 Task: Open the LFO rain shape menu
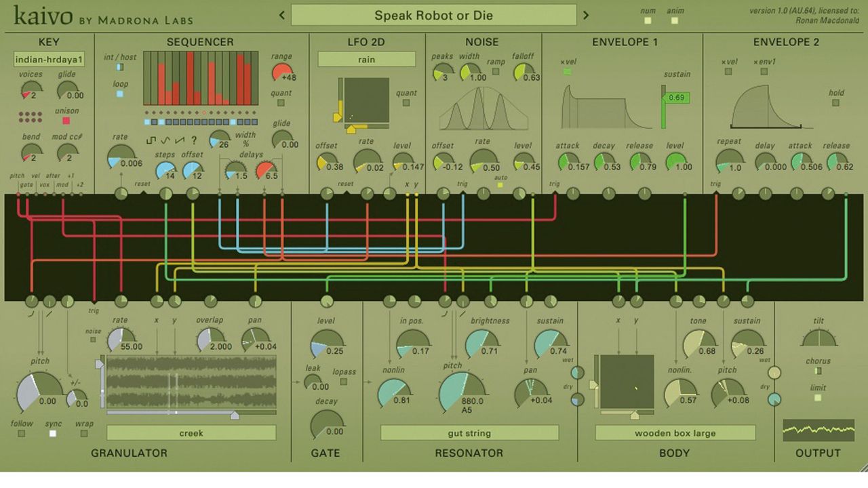click(x=367, y=60)
